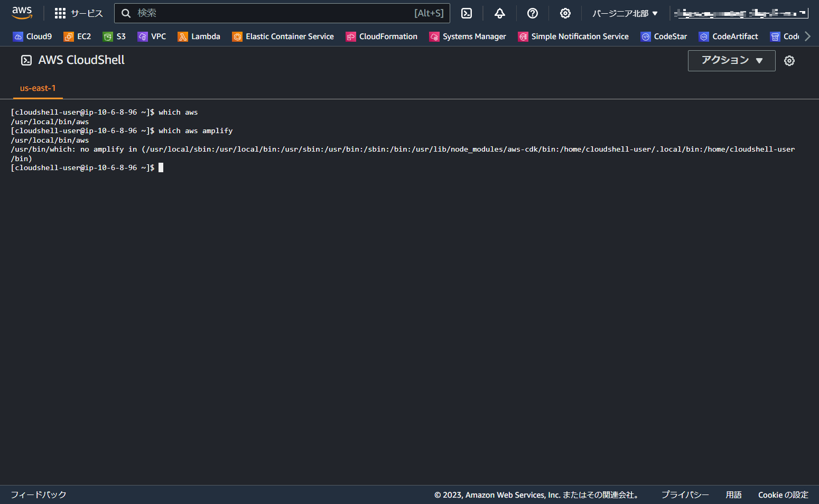Open the CodeArtifact service shortcut
Viewport: 819px width, 504px height.
(x=729, y=36)
